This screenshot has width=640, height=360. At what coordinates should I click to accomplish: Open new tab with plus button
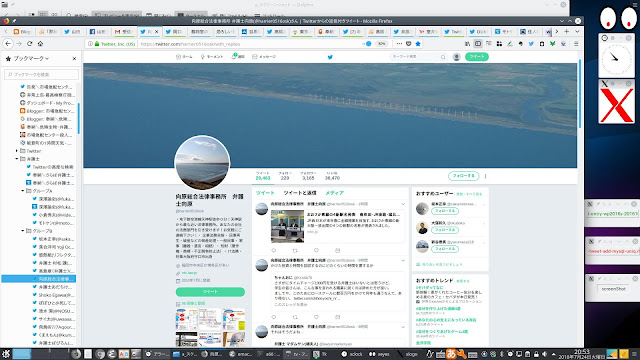point(567,31)
